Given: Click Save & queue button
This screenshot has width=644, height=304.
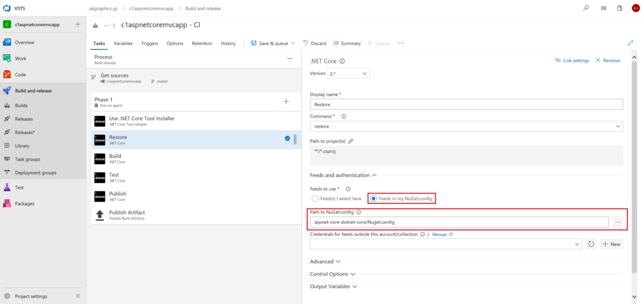Looking at the screenshot, I should [269, 43].
